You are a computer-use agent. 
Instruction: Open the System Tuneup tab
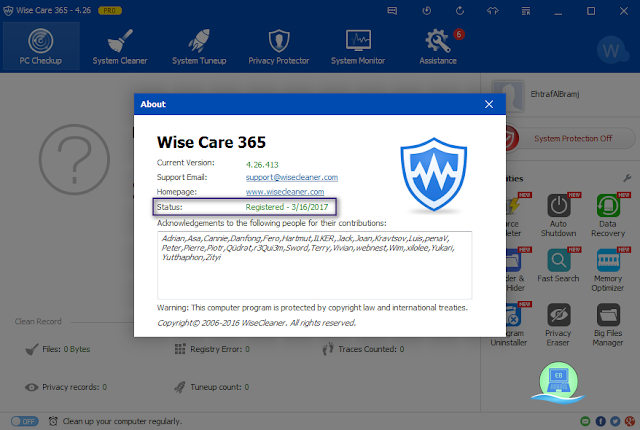(x=199, y=47)
